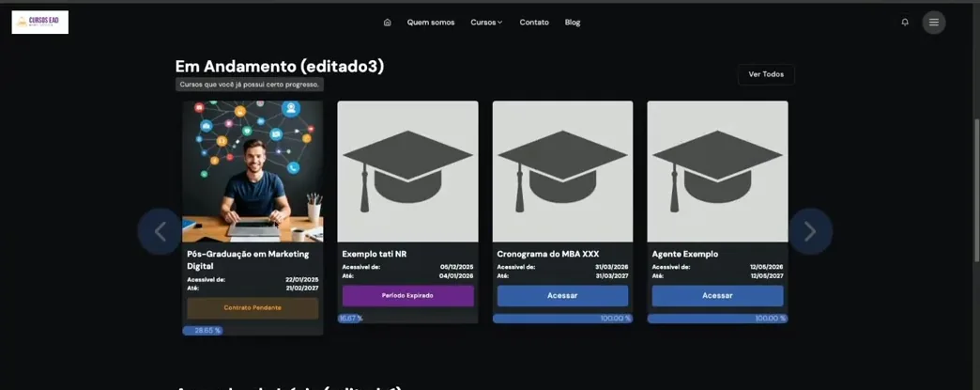Click the Cursos EAD logo
Viewport: 980px width, 390px height.
point(40,23)
